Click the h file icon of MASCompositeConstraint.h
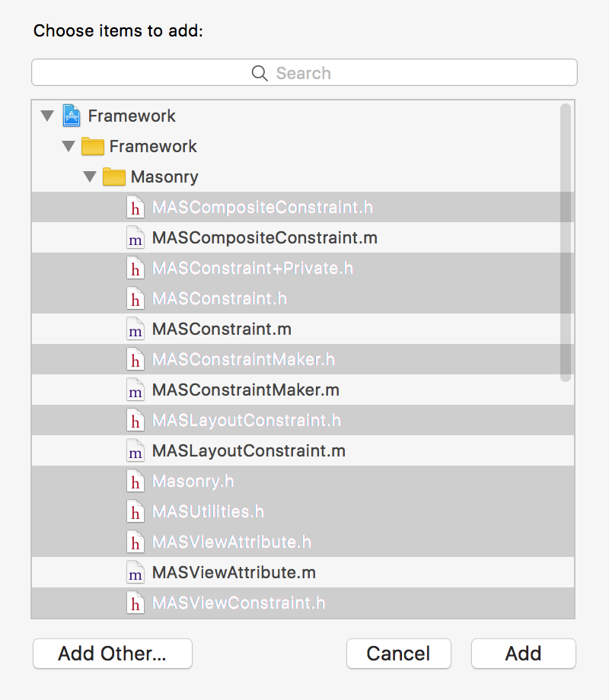 tap(135, 207)
